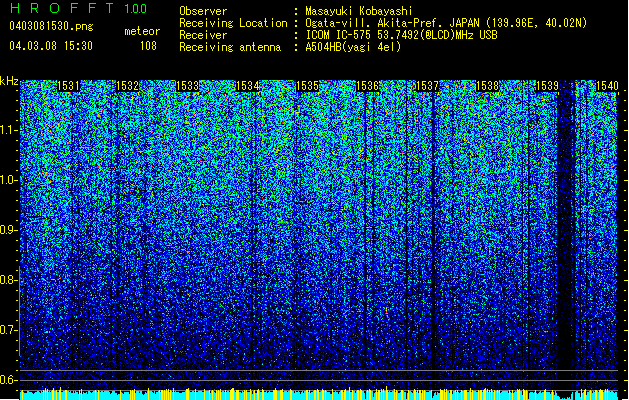This screenshot has height=400, width=629.
Task: Click the 1537 time marker
Action: pos(427,86)
